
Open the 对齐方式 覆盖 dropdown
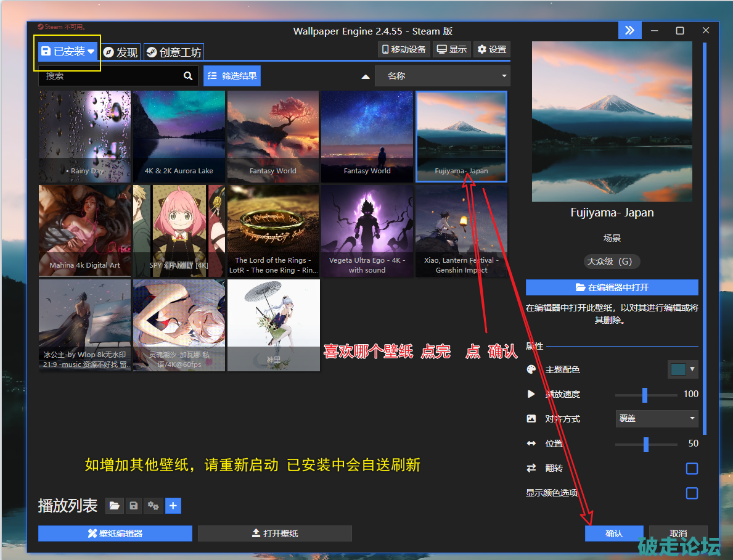pyautogui.click(x=657, y=418)
